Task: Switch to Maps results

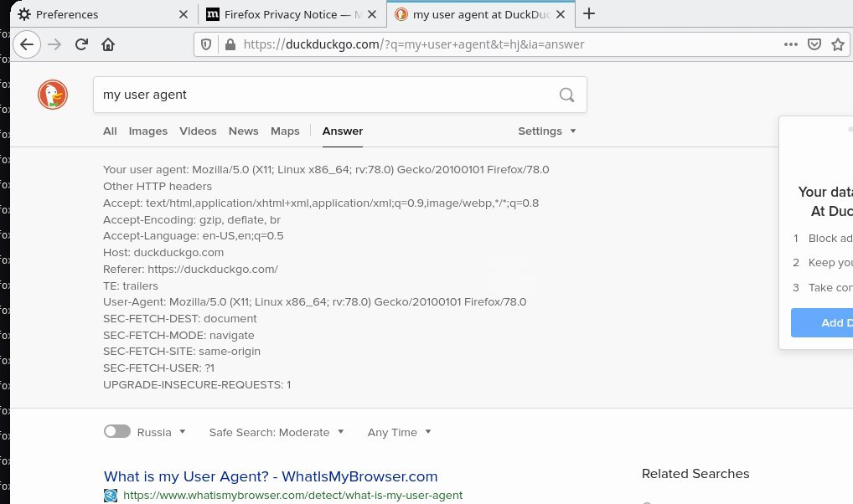Action: click(285, 131)
